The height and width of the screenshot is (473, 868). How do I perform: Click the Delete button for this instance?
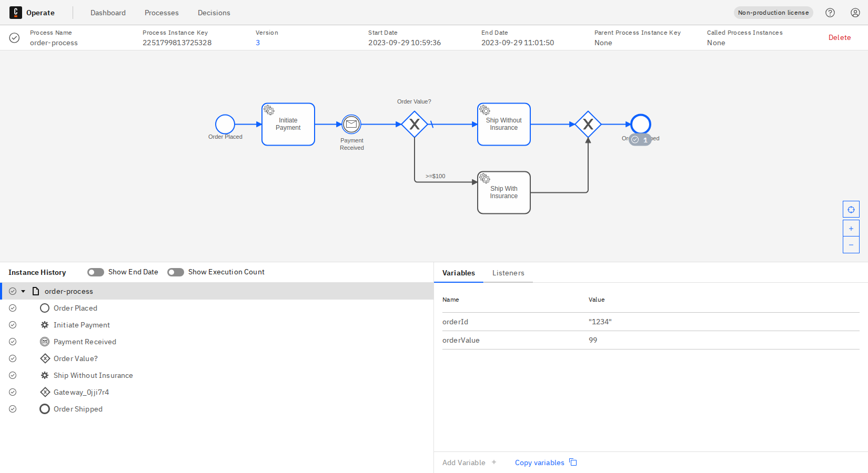pos(840,37)
